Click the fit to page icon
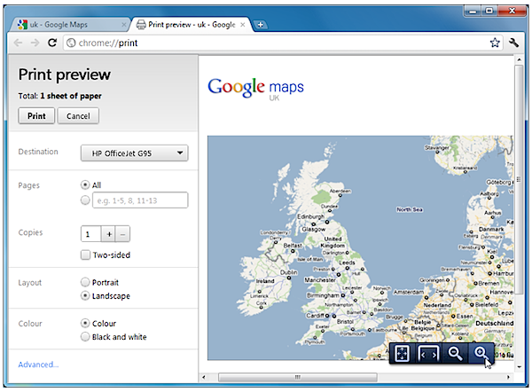The image size is (532, 392). 402,353
